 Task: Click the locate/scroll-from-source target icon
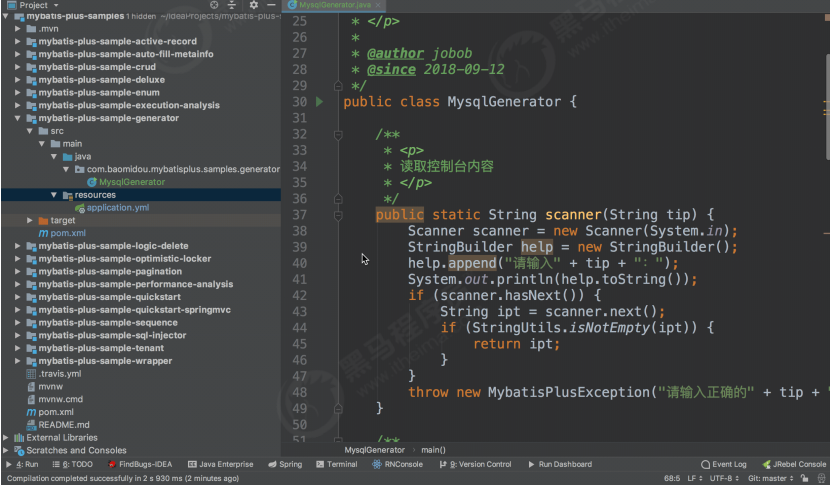[x=214, y=5]
